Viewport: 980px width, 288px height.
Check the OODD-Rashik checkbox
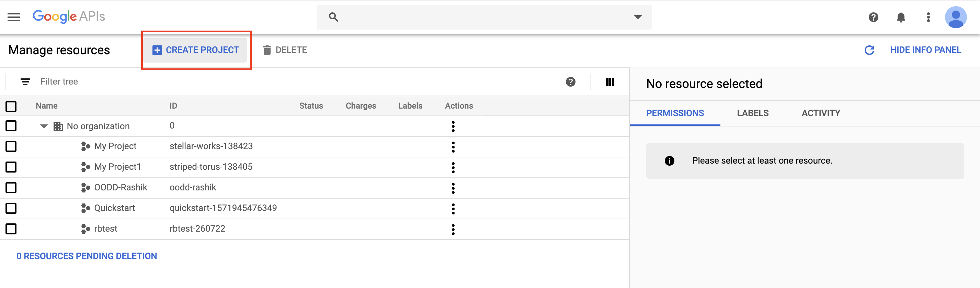click(x=11, y=187)
